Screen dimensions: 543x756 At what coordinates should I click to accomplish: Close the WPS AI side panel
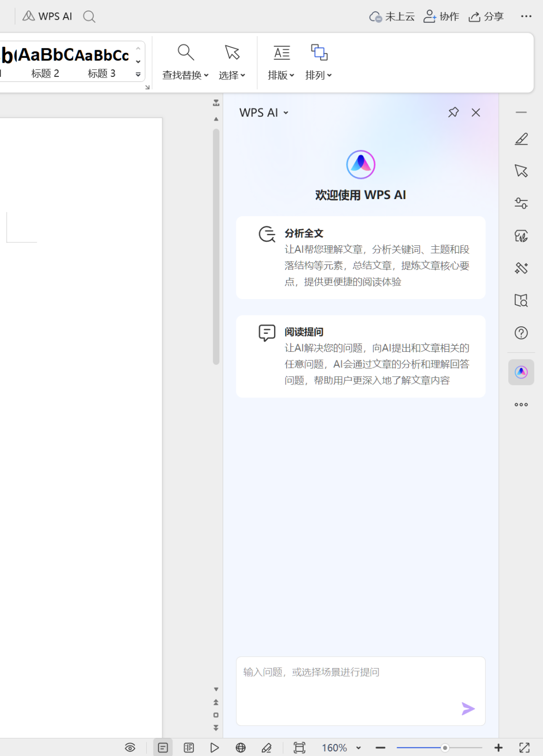476,113
